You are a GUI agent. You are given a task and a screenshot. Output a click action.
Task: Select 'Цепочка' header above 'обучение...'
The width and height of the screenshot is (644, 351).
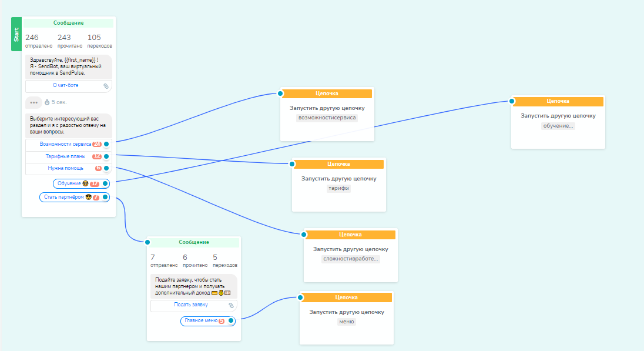pos(558,101)
